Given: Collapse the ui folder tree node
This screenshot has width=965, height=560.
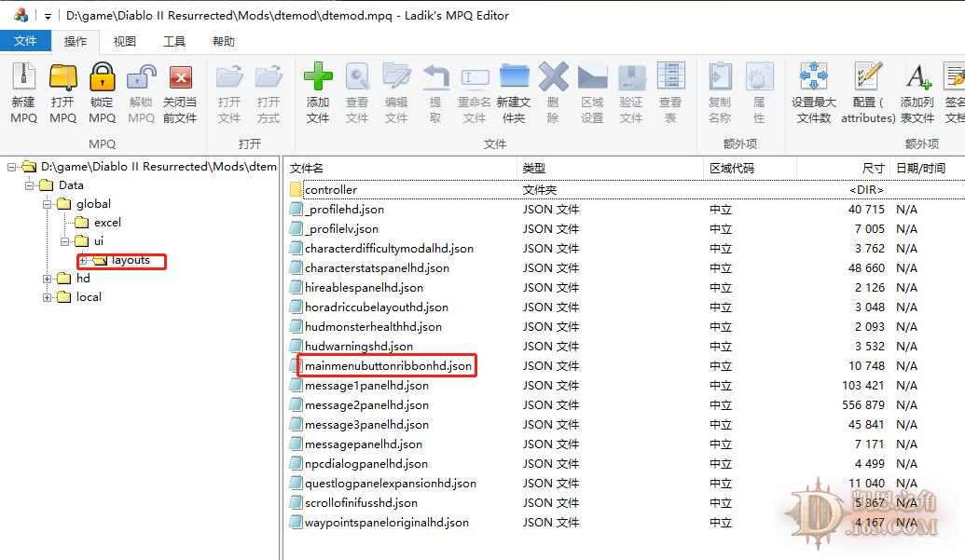Looking at the screenshot, I should tap(65, 241).
